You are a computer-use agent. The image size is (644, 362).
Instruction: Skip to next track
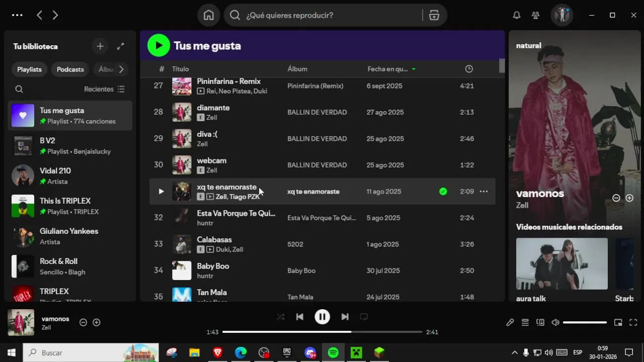(345, 317)
